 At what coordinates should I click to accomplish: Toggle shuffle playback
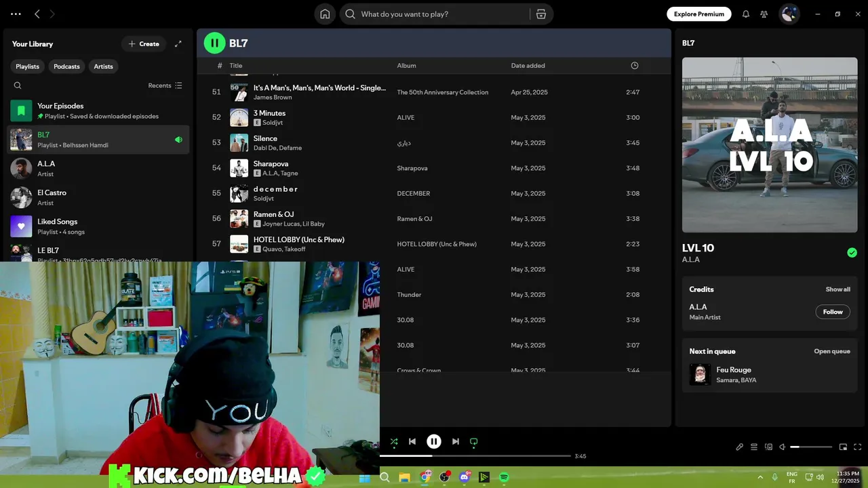[x=394, y=442]
